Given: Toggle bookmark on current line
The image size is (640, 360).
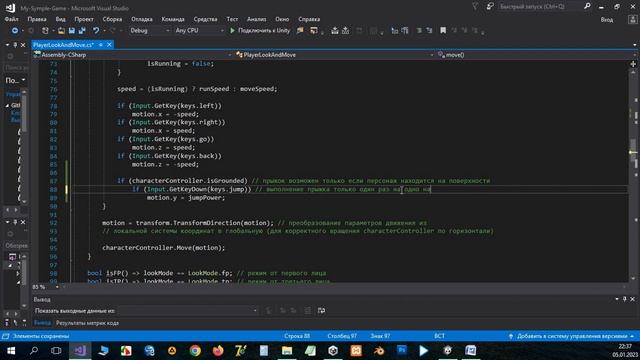Looking at the screenshot, I should pyautogui.click(x=443, y=31).
